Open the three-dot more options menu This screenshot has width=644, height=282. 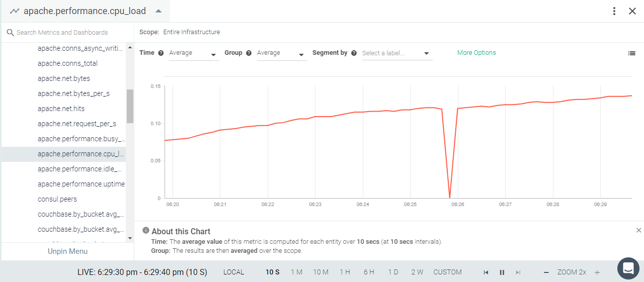point(614,11)
